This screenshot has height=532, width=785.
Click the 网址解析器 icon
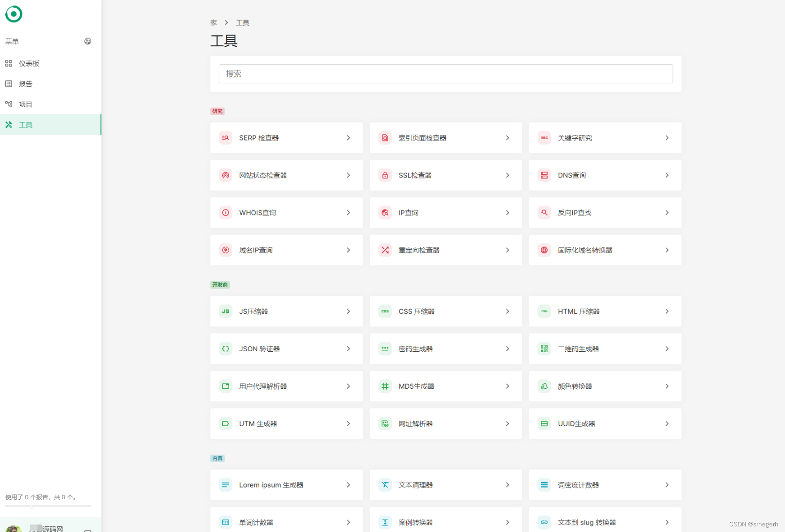pos(385,424)
